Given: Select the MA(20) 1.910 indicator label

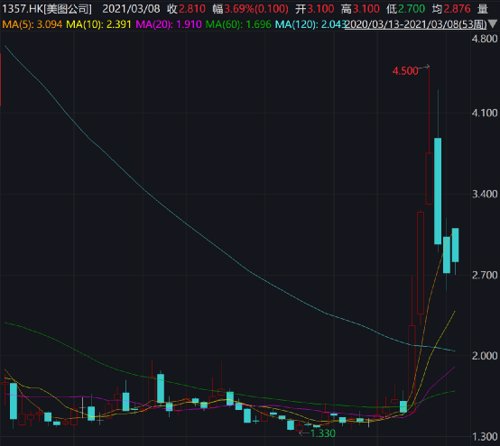Looking at the screenshot, I should coord(169,24).
